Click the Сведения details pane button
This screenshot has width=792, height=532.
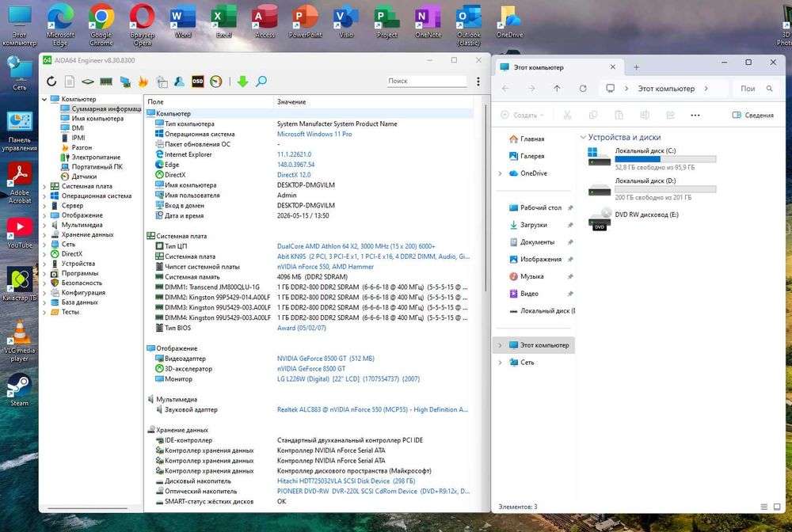753,115
